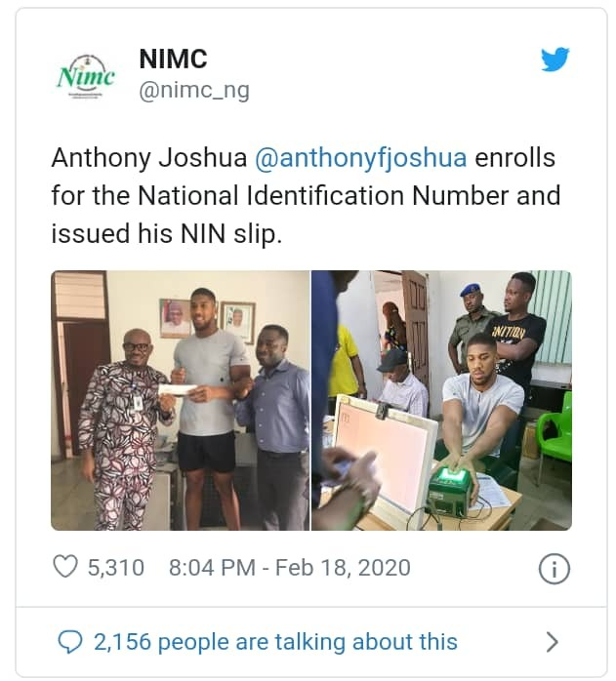Click the 8:04 PM - Feb 18, 2020 timestamp
This screenshot has height=681, width=616.
[x=289, y=567]
